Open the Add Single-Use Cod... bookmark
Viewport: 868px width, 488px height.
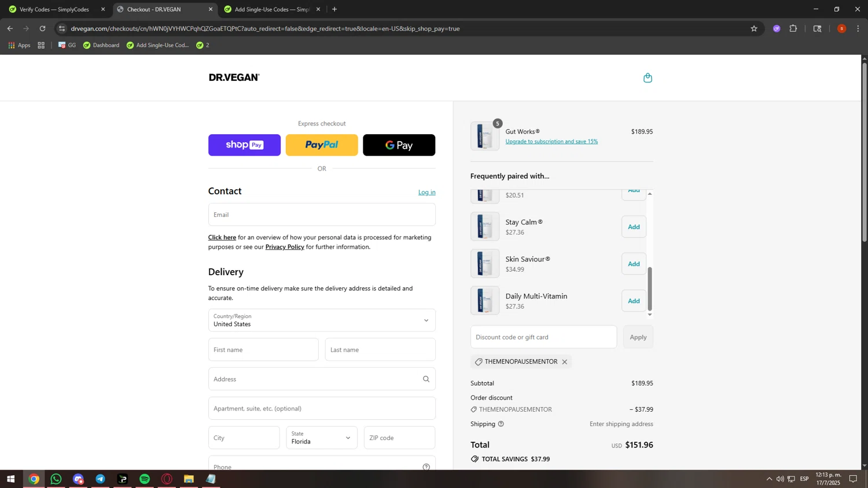point(158,45)
